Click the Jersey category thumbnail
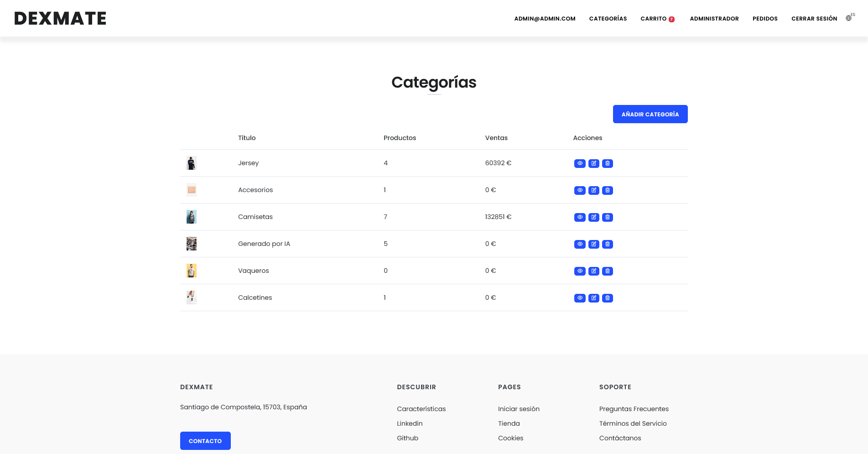 pyautogui.click(x=192, y=163)
